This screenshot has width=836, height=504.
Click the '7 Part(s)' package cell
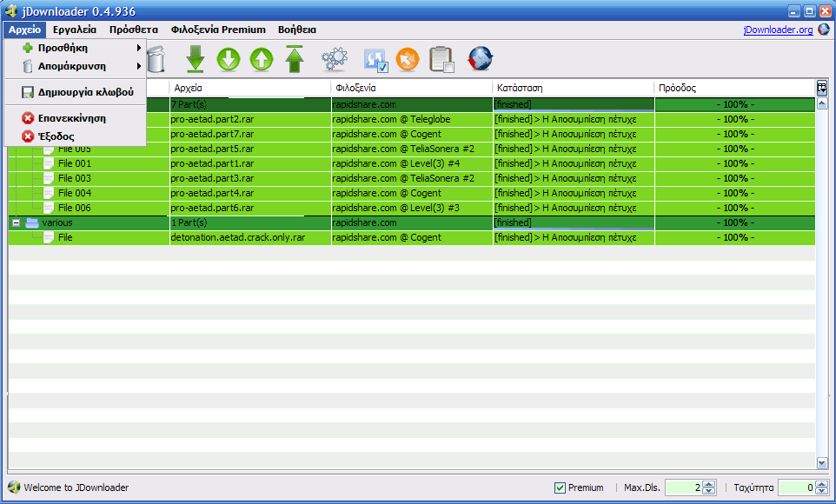250,104
